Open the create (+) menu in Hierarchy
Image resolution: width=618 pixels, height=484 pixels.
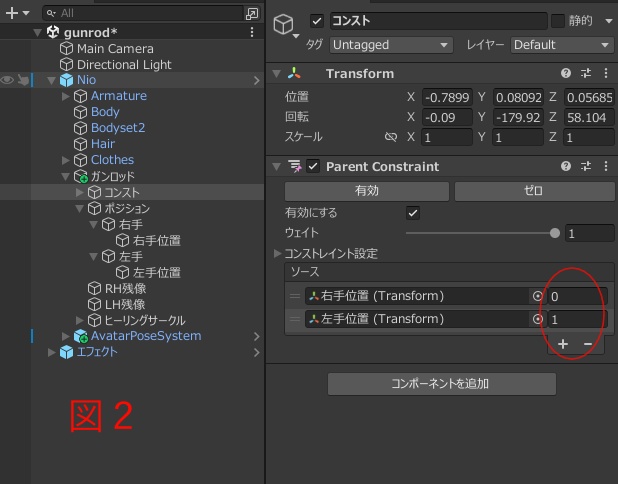[17, 13]
